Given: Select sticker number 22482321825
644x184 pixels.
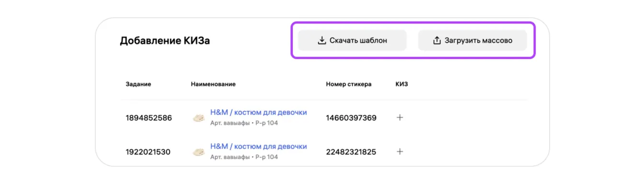Looking at the screenshot, I should [351, 152].
